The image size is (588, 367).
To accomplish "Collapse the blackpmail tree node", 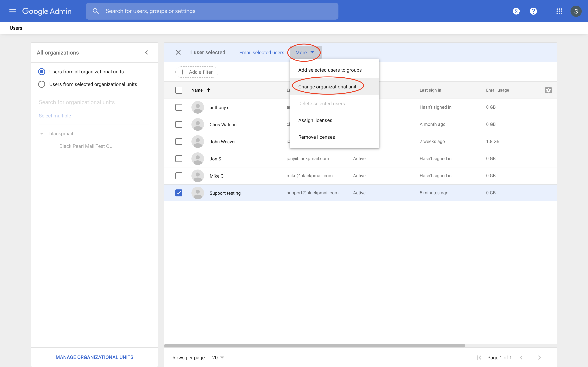I will coord(41,134).
